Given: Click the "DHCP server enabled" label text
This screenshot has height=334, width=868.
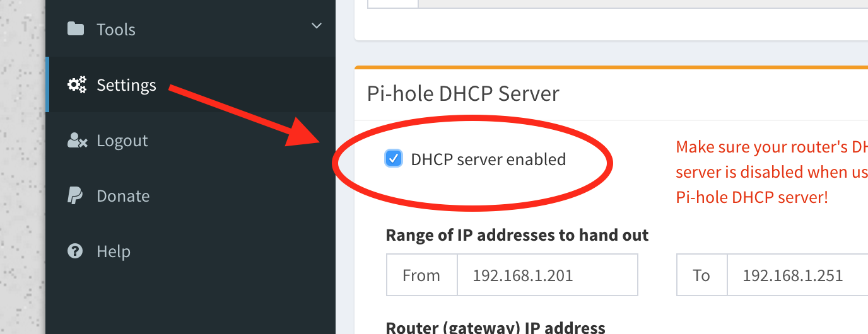Looking at the screenshot, I should pos(488,159).
